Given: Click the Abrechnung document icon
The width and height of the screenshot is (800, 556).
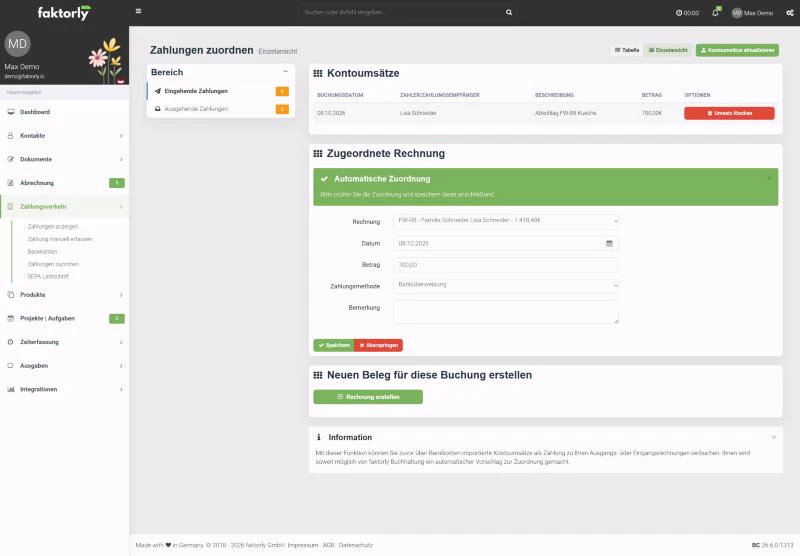Looking at the screenshot, I should tap(11, 183).
